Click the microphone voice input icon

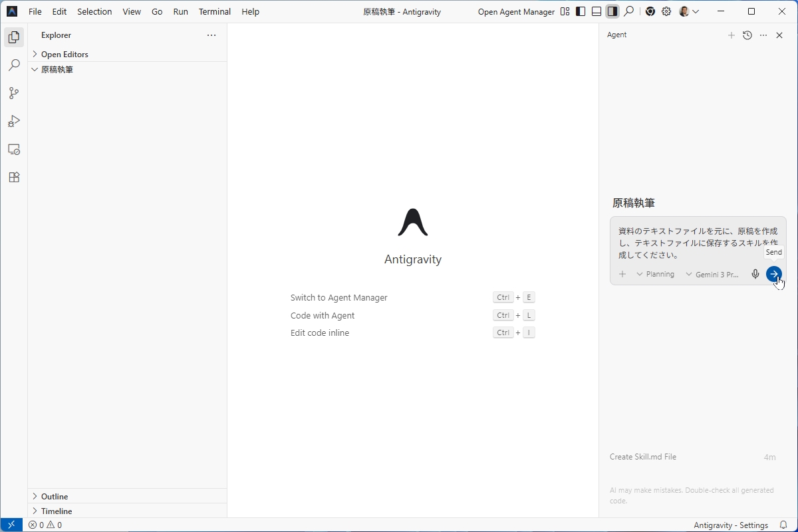[x=755, y=274]
